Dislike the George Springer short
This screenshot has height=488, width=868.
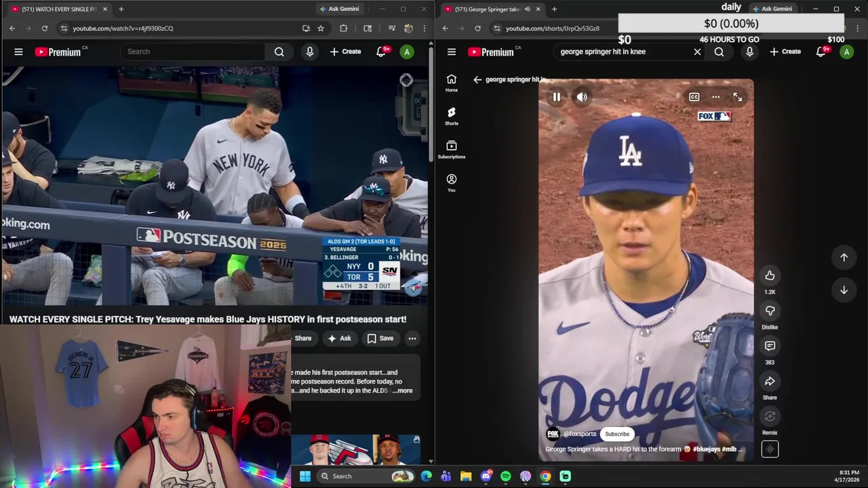coord(770,310)
